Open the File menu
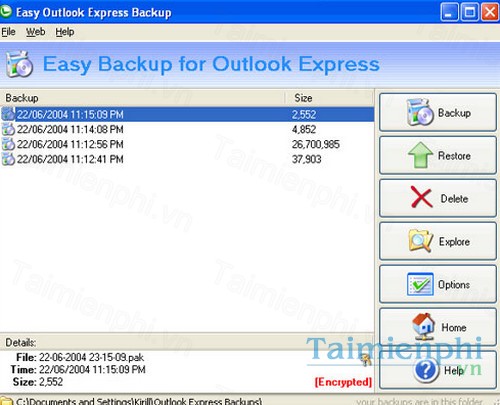500x405 pixels. click(8, 32)
